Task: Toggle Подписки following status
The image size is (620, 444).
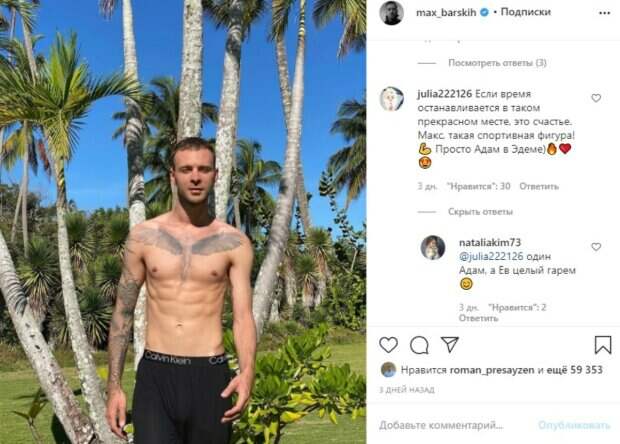Action: [525, 12]
